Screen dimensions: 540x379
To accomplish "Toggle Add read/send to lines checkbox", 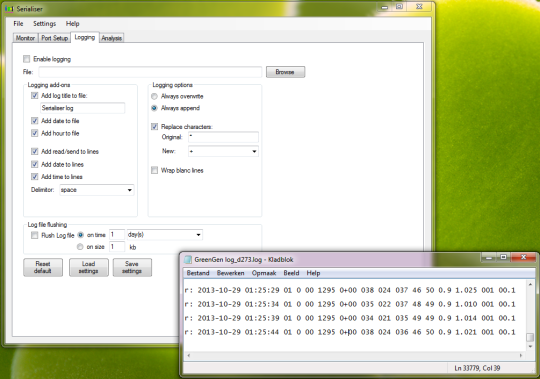I will tap(34, 151).
